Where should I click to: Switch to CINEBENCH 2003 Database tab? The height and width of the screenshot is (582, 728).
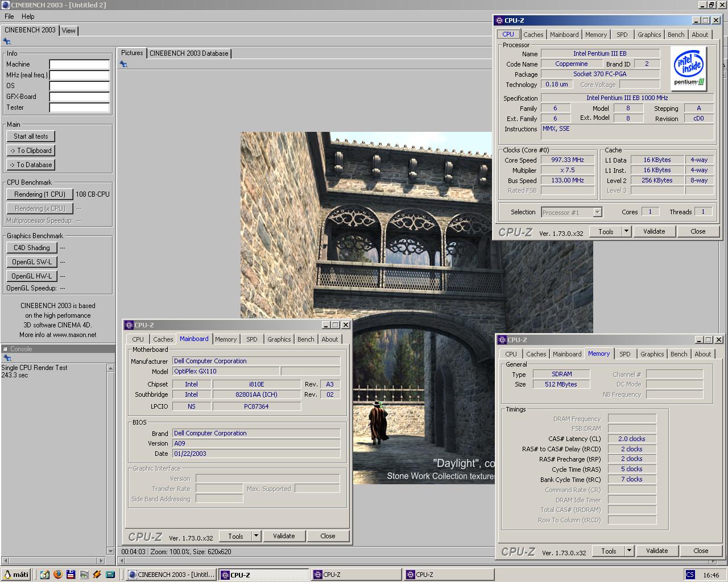pos(189,53)
